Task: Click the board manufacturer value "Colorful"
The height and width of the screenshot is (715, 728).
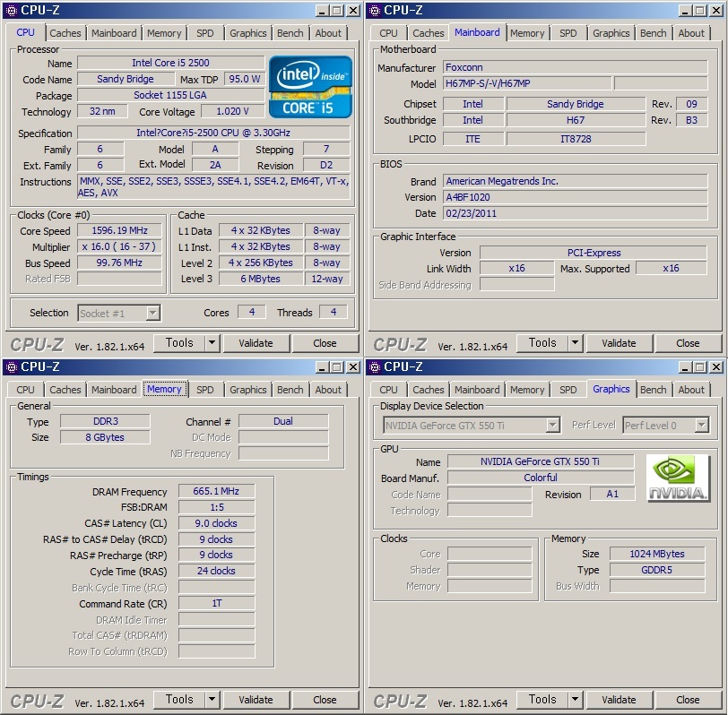Action: pyautogui.click(x=541, y=478)
